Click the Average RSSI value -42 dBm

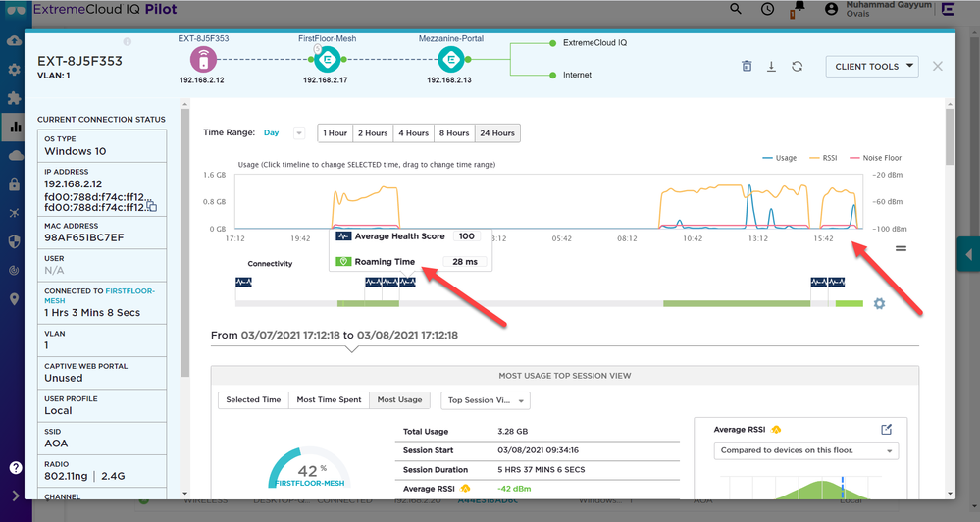514,489
